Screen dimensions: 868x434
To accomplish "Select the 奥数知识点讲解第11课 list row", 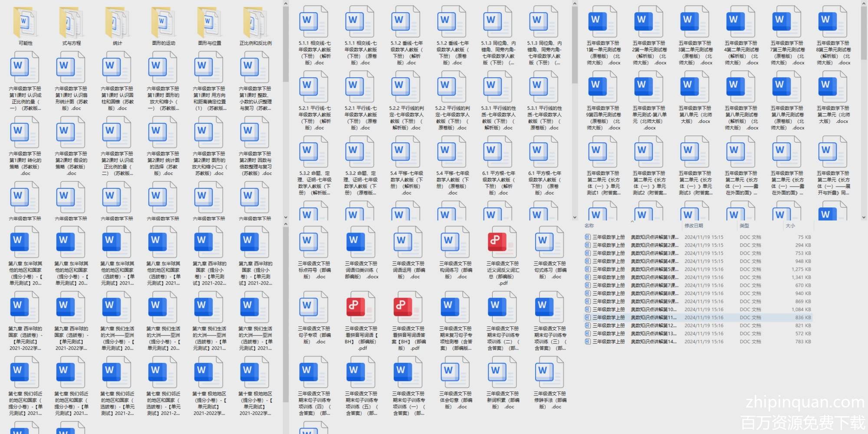I will click(698, 318).
